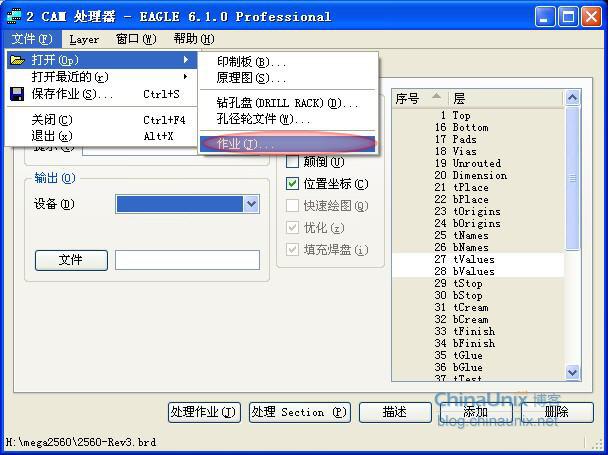
Task: Choose 退出(x) to exit the application
Action: click(102, 136)
